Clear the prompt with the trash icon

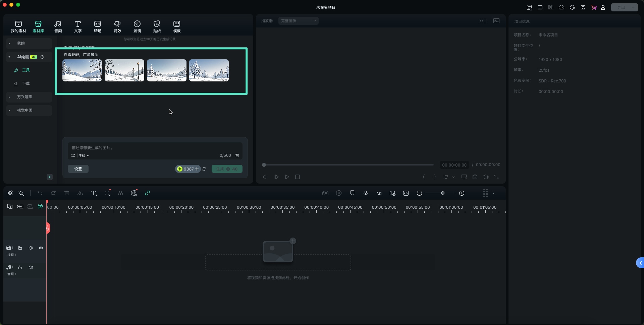click(x=237, y=156)
